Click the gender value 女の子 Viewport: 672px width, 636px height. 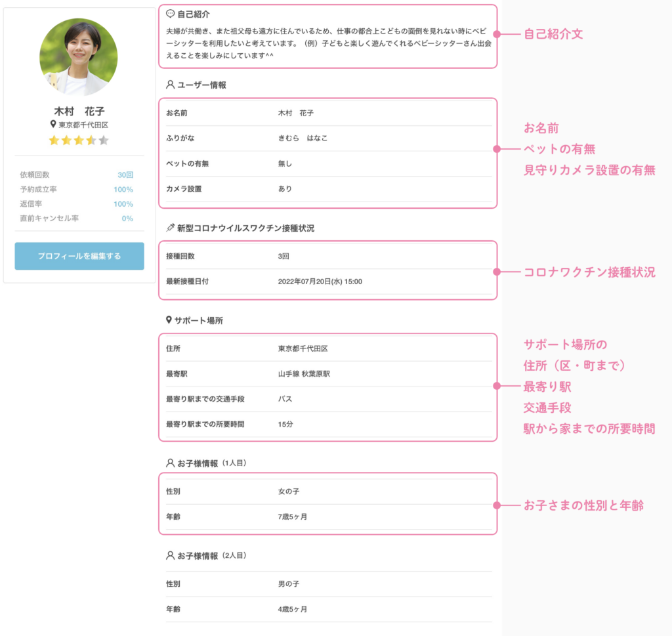point(289,491)
